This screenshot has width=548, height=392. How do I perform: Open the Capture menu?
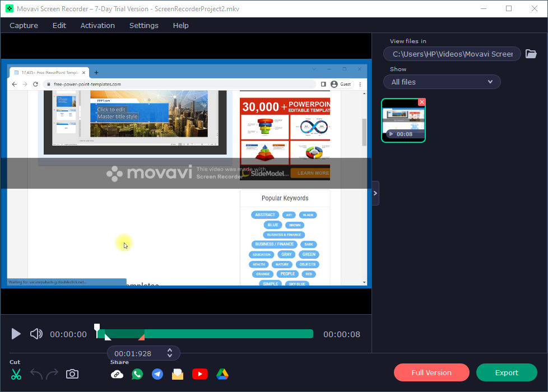(x=24, y=26)
